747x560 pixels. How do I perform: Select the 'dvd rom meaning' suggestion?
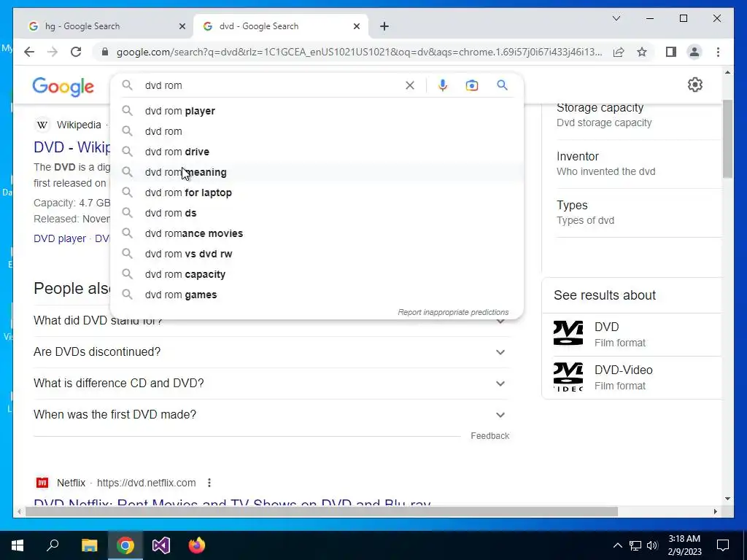(317, 172)
